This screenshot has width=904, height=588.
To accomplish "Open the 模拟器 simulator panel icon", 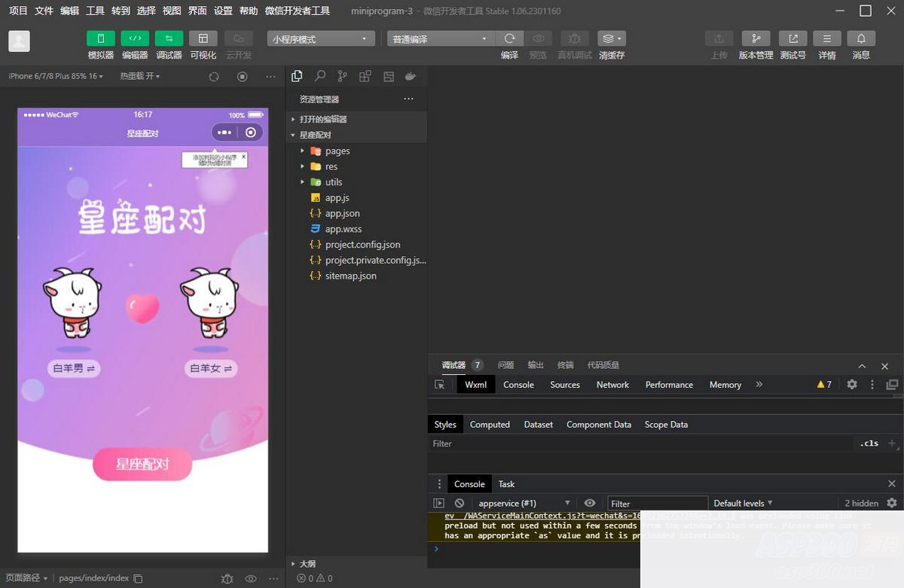I will [100, 38].
